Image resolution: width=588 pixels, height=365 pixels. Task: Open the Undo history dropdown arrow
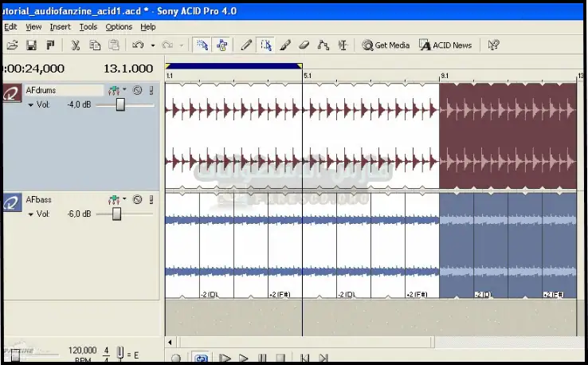click(151, 45)
